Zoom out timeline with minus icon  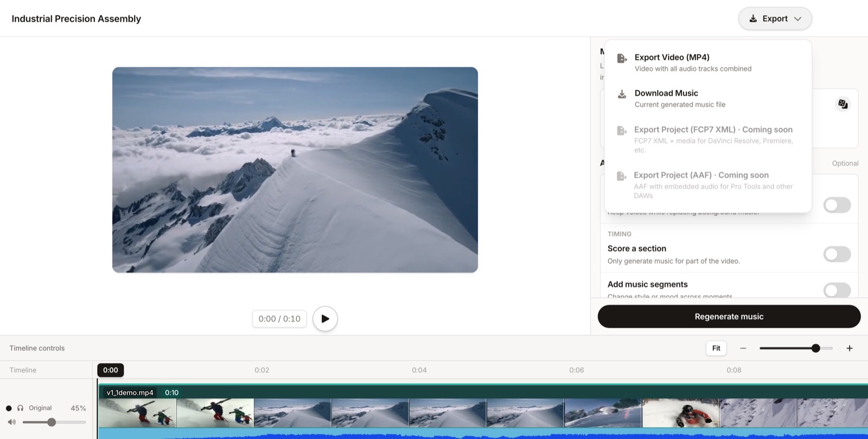click(743, 348)
